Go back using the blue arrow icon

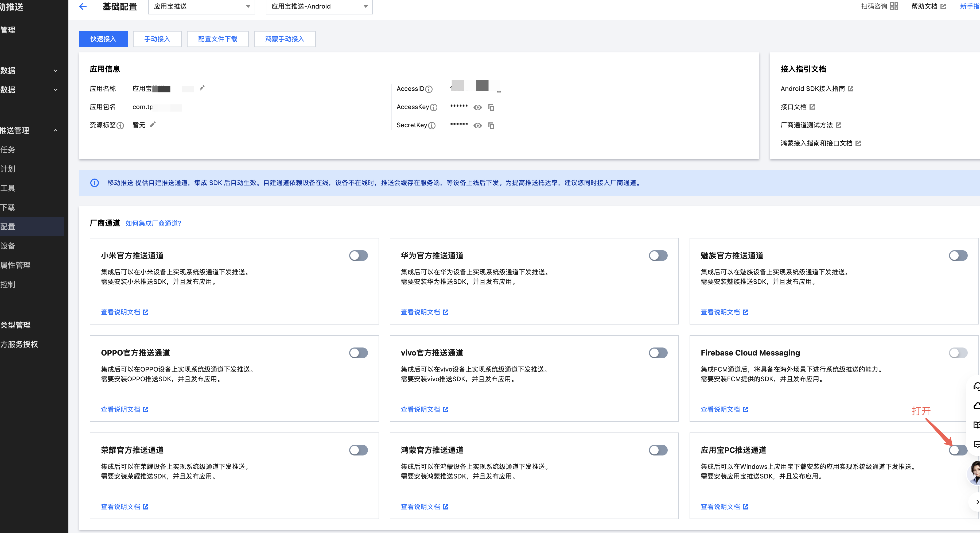[x=83, y=6]
